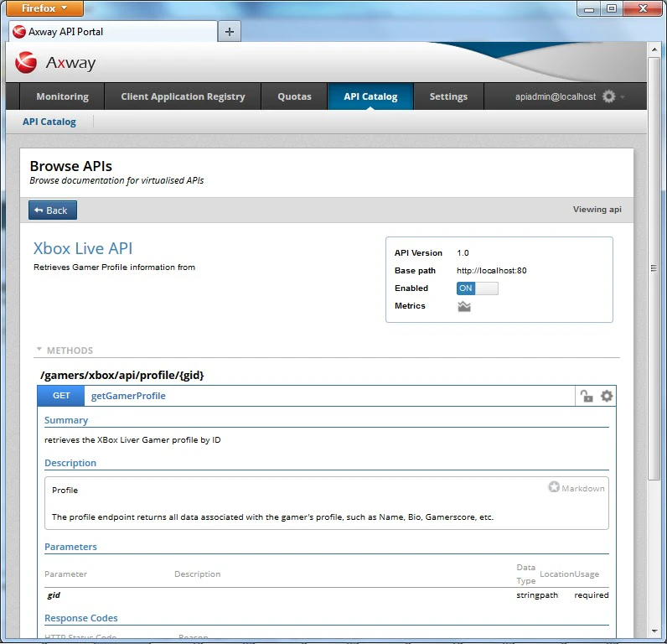
Task: Click the Response Codes section heading
Action: (81, 618)
